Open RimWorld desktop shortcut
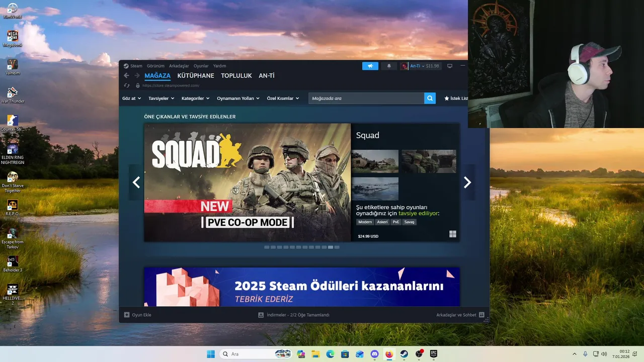The height and width of the screenshot is (362, 644). coord(13,11)
